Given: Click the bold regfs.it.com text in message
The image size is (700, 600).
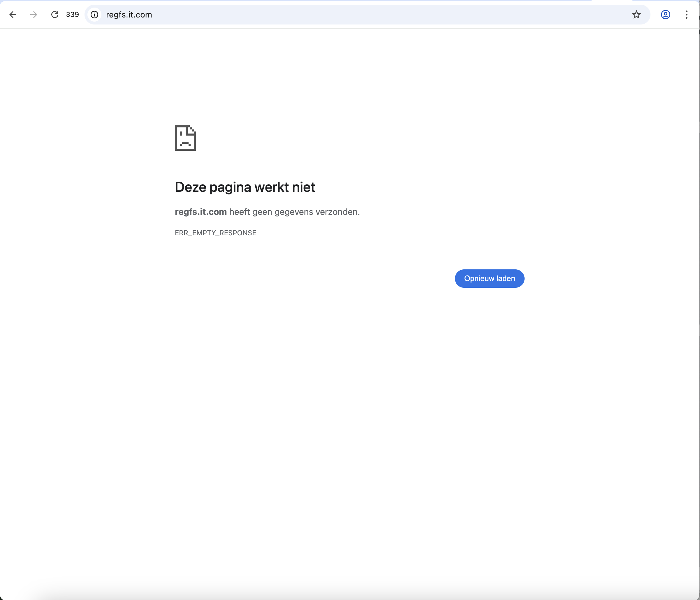Looking at the screenshot, I should 201,212.
